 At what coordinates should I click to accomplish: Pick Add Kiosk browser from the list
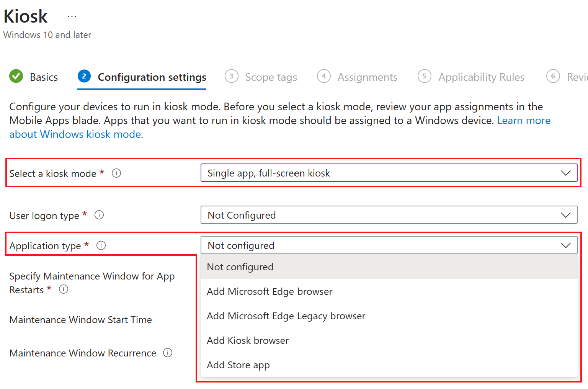point(248,341)
